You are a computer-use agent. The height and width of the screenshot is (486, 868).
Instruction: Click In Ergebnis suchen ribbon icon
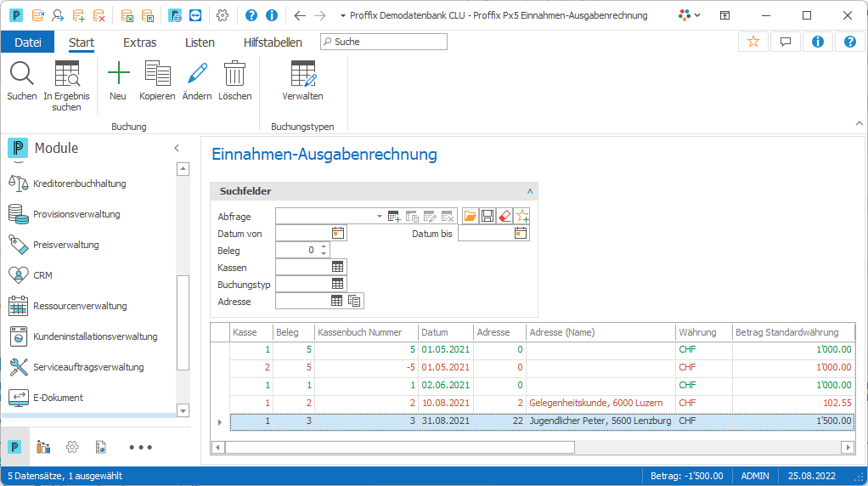pos(67,74)
